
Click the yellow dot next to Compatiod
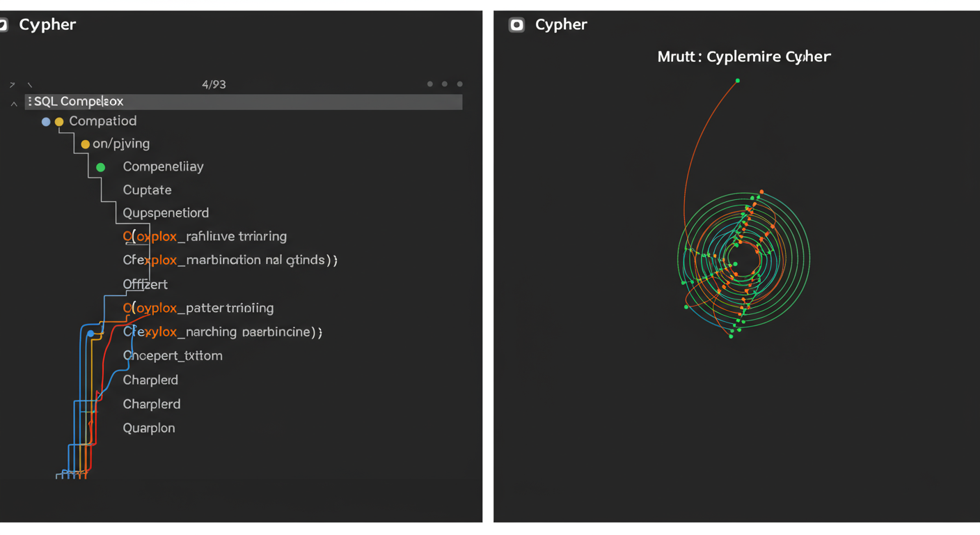tap(59, 122)
